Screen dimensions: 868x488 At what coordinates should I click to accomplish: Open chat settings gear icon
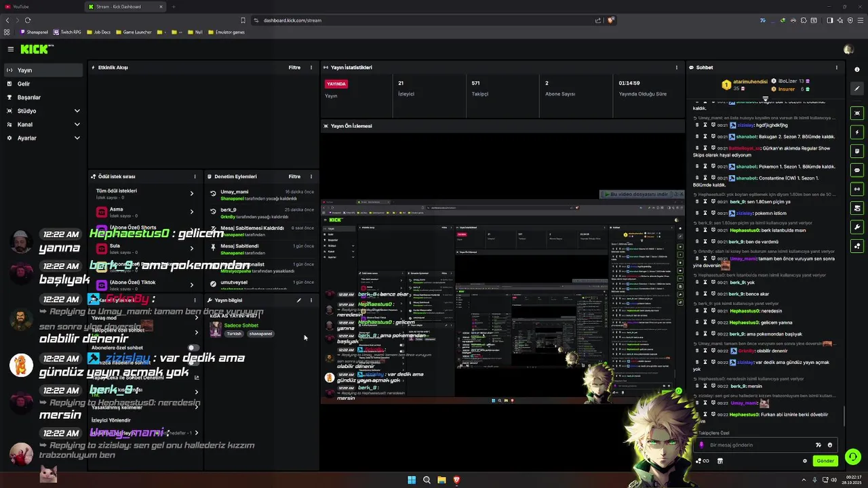[x=805, y=461]
